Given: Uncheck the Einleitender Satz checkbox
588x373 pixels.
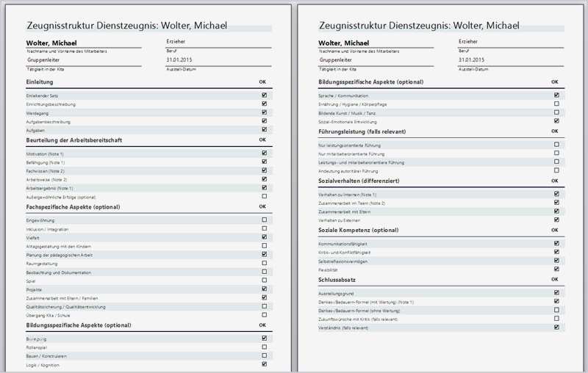Looking at the screenshot, I should point(265,95).
